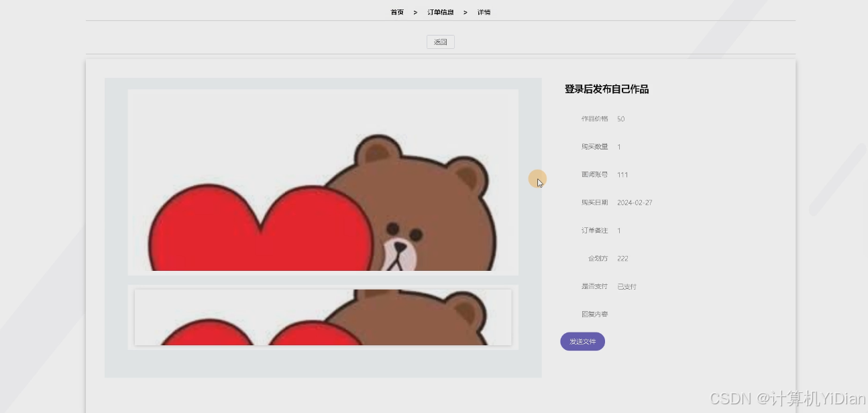Viewport: 868px width, 413px height.
Task: Click the 购买数量 label
Action: (594, 147)
